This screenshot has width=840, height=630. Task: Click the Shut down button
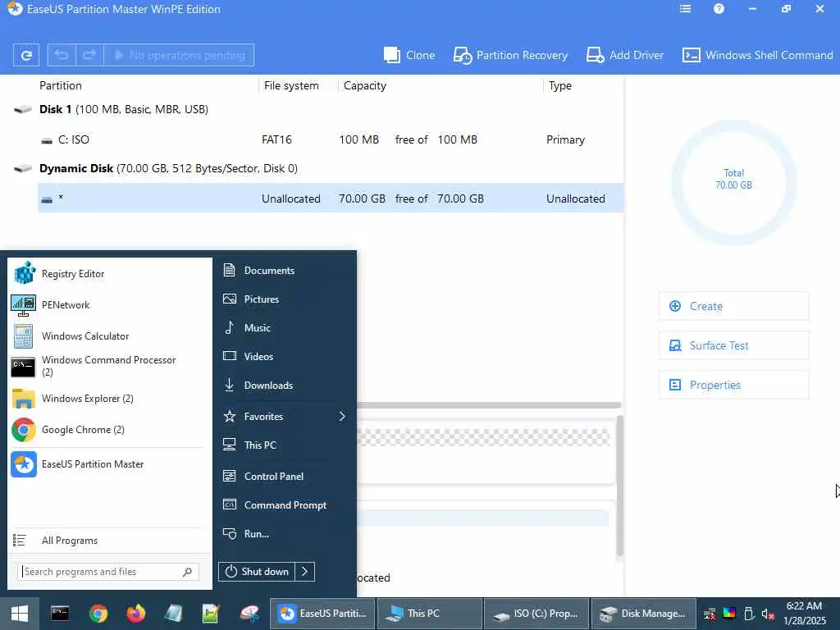click(257, 572)
